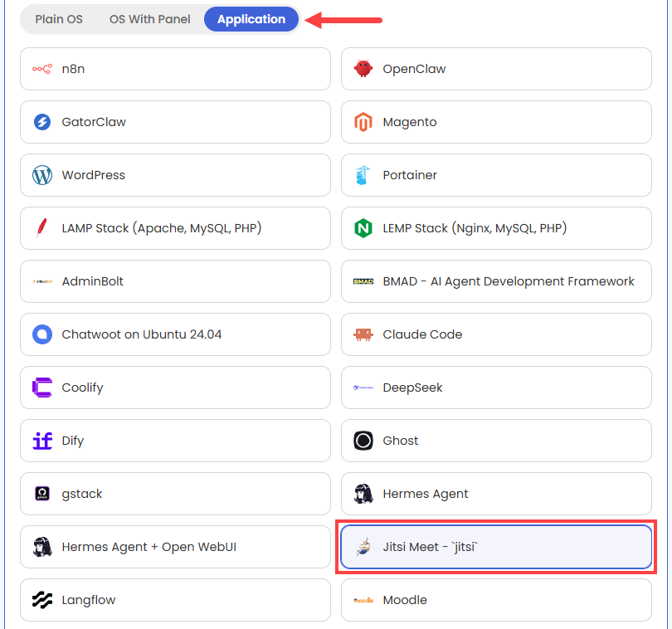Click the BMAD logo icon

[x=363, y=281]
